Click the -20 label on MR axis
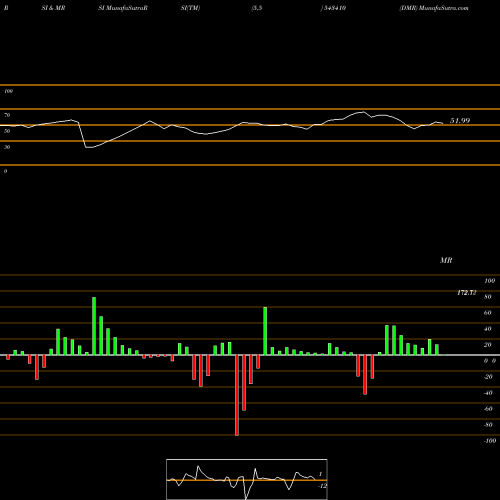The height and width of the screenshot is (500, 500). coord(488,377)
